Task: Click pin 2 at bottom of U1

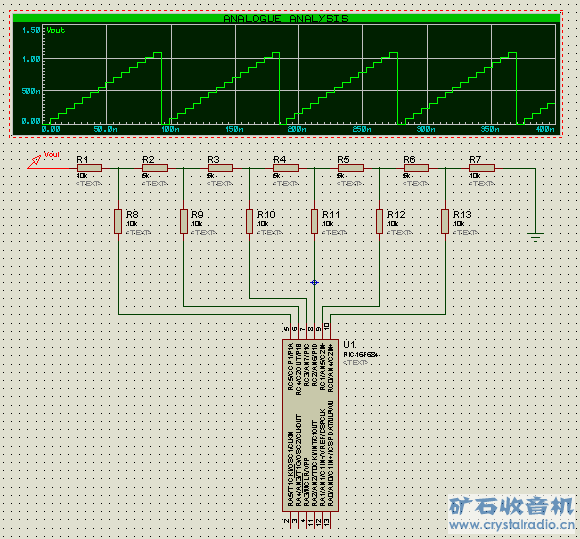Action: [x=286, y=521]
